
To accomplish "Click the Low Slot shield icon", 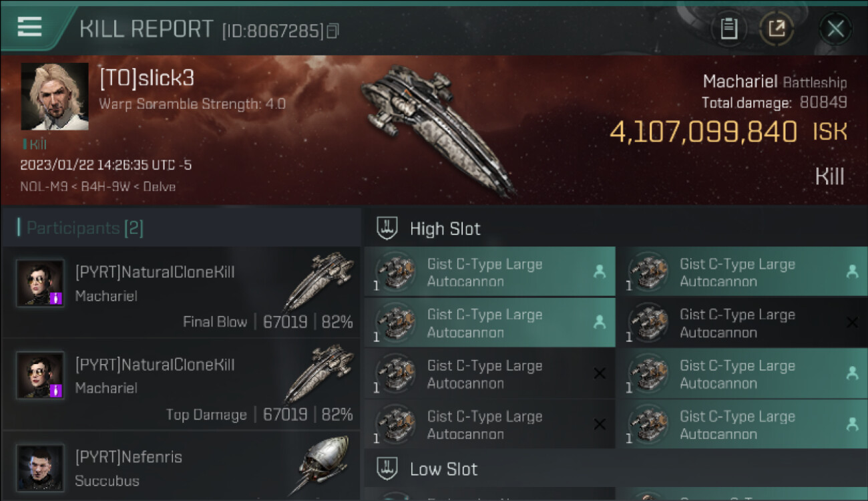I will [388, 469].
